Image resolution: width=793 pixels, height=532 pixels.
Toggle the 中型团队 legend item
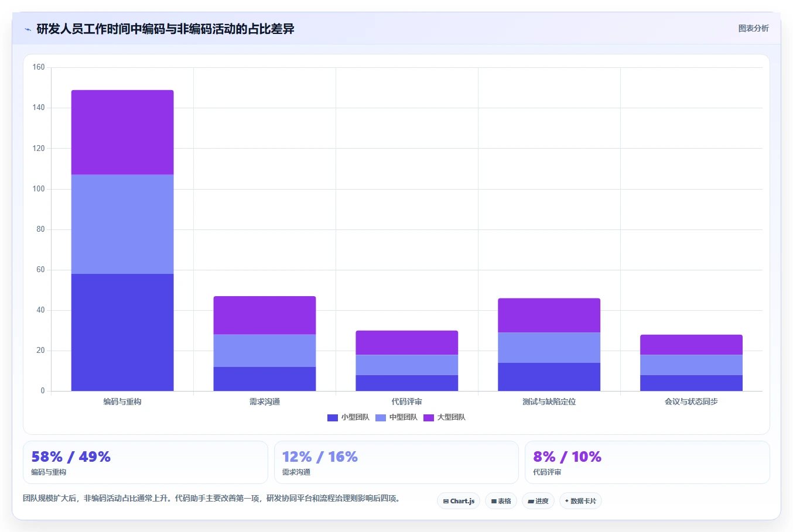(x=396, y=417)
